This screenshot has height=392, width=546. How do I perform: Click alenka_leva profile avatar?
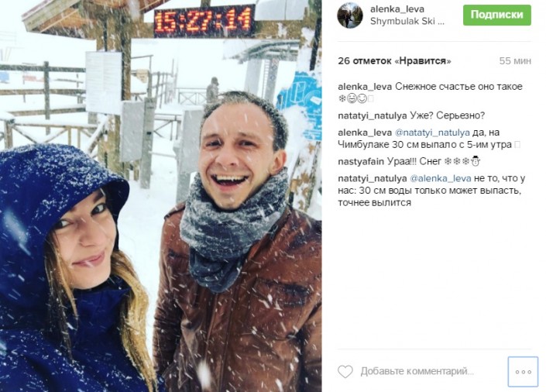pyautogui.click(x=350, y=15)
